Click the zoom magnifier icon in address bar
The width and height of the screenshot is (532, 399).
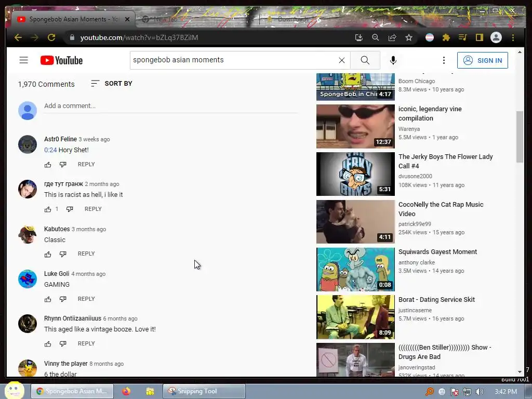(375, 37)
